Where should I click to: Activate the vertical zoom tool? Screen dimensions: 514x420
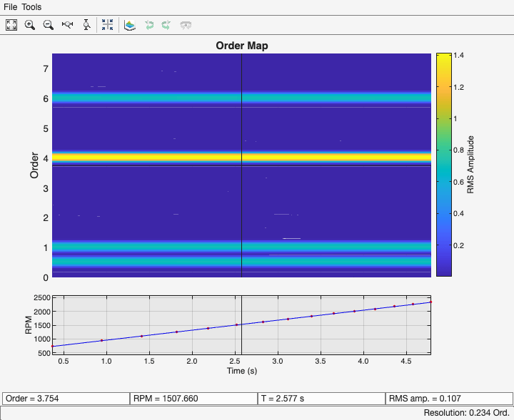coord(86,25)
